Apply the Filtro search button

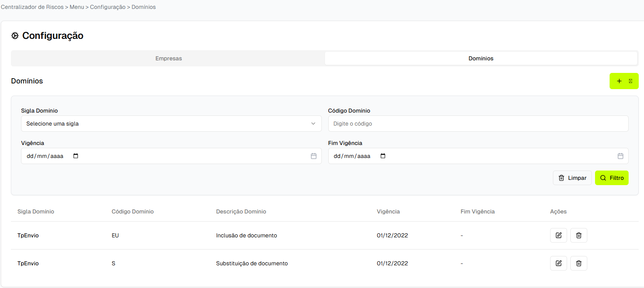click(611, 178)
